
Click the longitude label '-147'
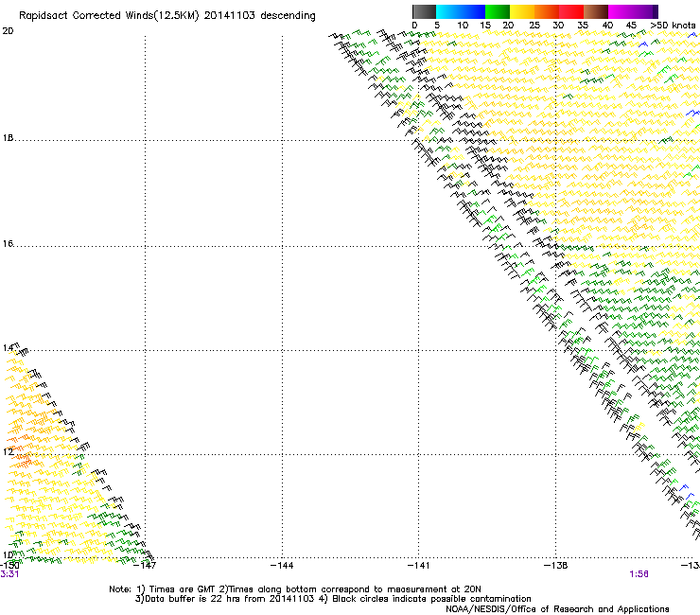click(145, 566)
